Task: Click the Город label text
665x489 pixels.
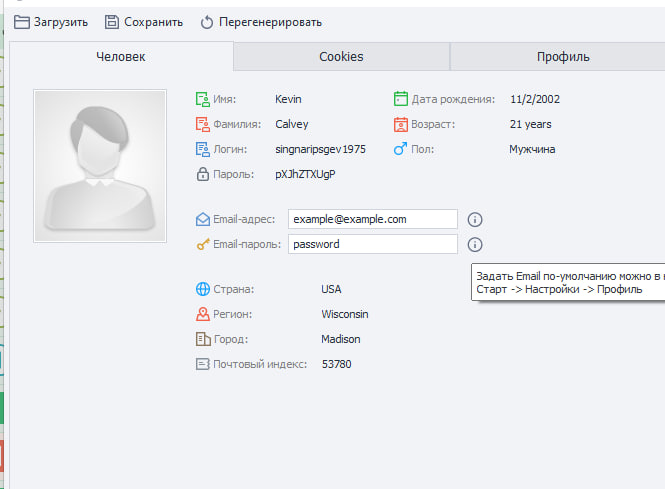Action: pyautogui.click(x=231, y=339)
